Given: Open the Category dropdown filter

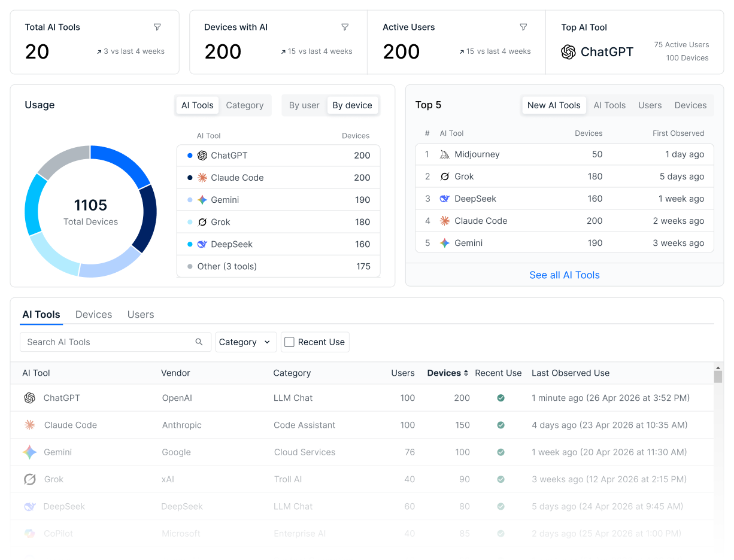Looking at the screenshot, I should [246, 342].
